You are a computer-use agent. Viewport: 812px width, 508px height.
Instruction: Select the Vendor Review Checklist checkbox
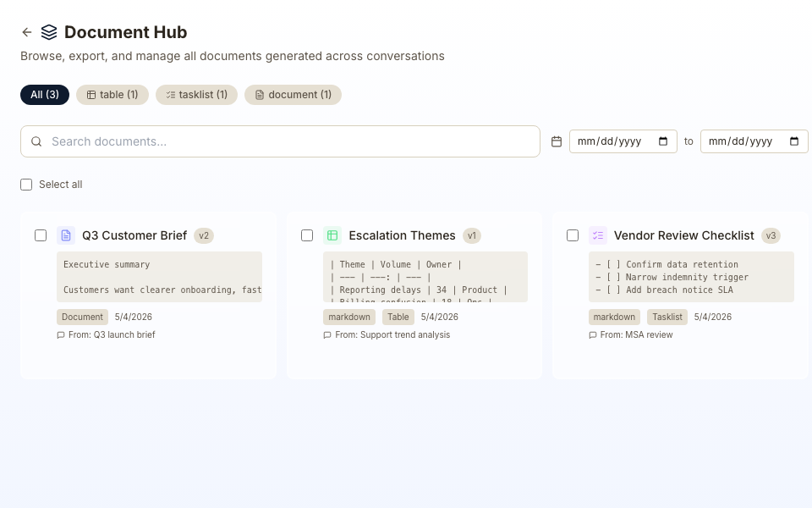tap(573, 235)
